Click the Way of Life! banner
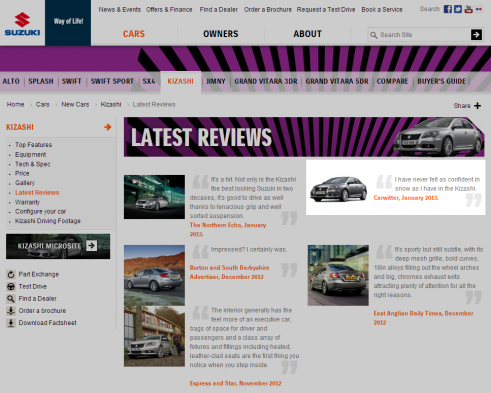The height and width of the screenshot is (393, 491). [68, 23]
